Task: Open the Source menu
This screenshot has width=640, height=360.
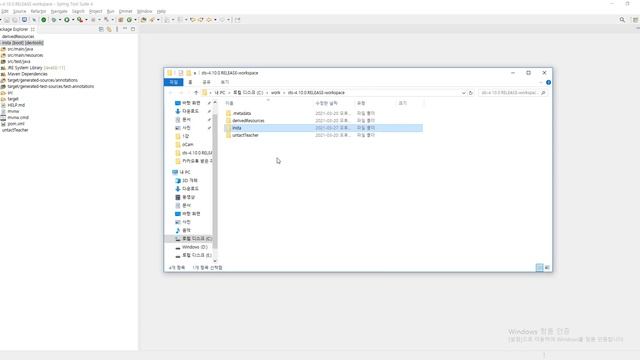Action: tap(19, 11)
